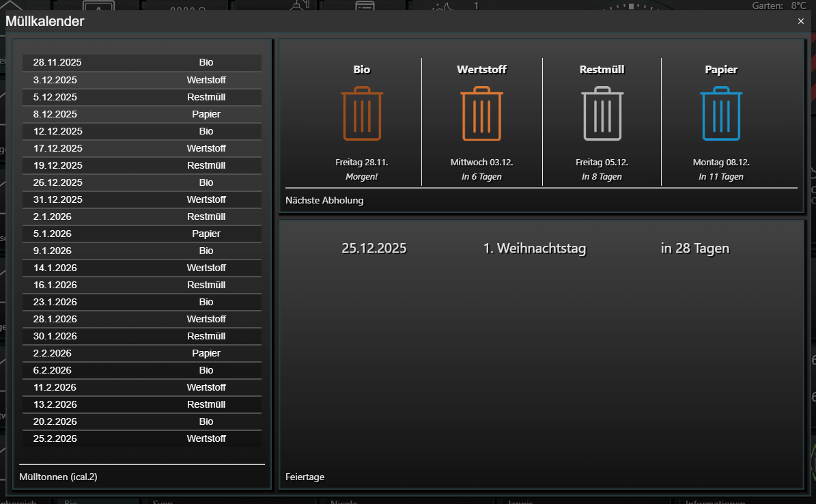Switch to the Sven tab
Image resolution: width=816 pixels, height=504 pixels.
point(163,501)
